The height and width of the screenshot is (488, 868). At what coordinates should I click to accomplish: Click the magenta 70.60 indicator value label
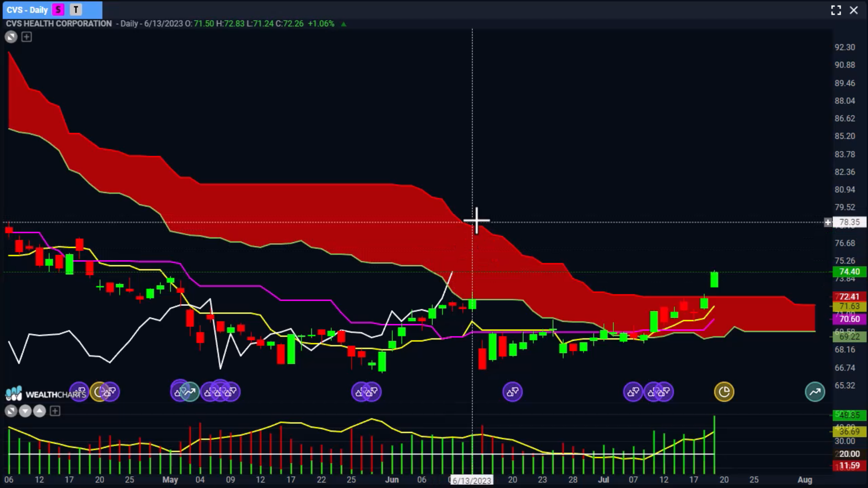click(849, 319)
